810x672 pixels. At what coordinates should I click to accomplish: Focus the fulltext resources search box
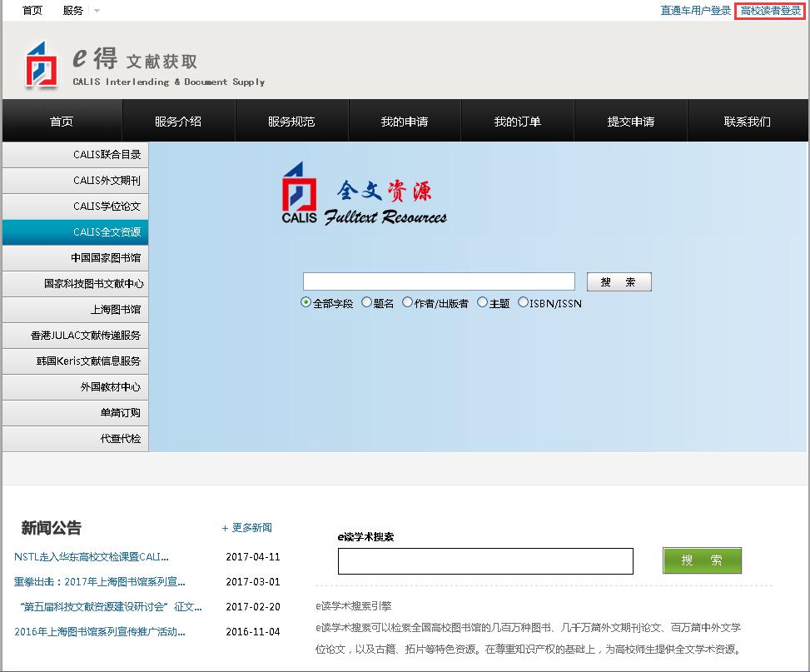tap(439, 281)
